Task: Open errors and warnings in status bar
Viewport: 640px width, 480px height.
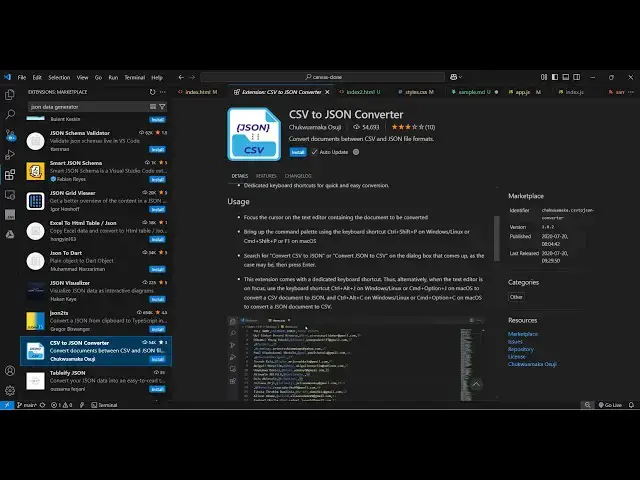Action: (x=62, y=405)
